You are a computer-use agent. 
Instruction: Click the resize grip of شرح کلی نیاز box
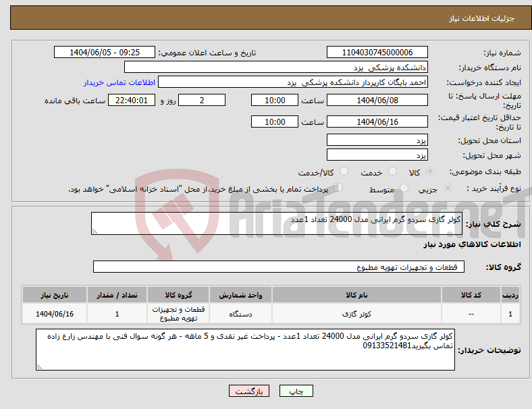pos(95,231)
